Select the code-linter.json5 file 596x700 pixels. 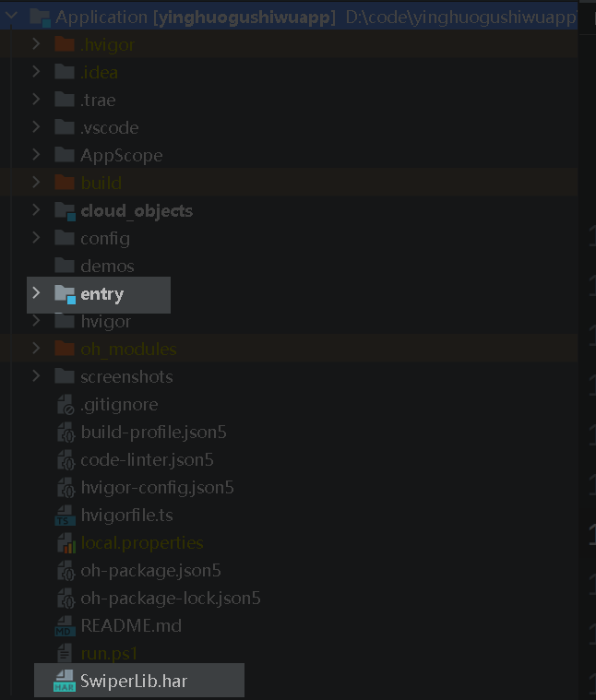coord(147,460)
